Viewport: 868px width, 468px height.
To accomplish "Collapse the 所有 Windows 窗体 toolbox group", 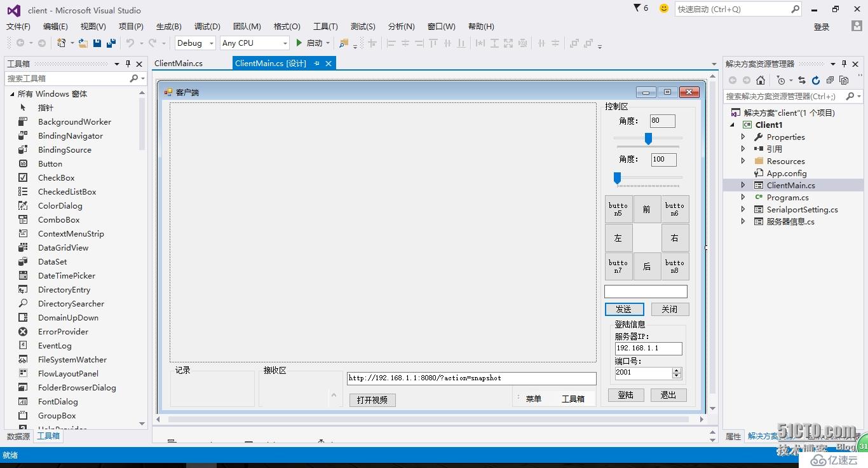I will (11, 93).
